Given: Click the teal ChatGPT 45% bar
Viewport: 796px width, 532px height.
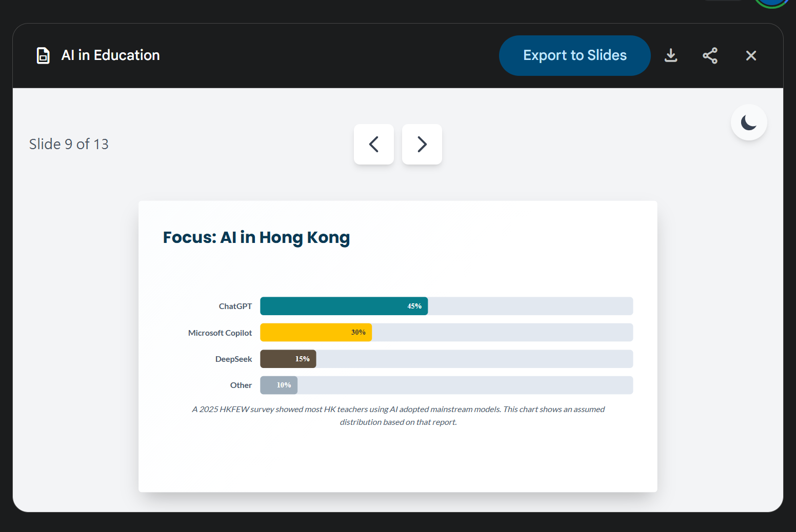Looking at the screenshot, I should (344, 306).
